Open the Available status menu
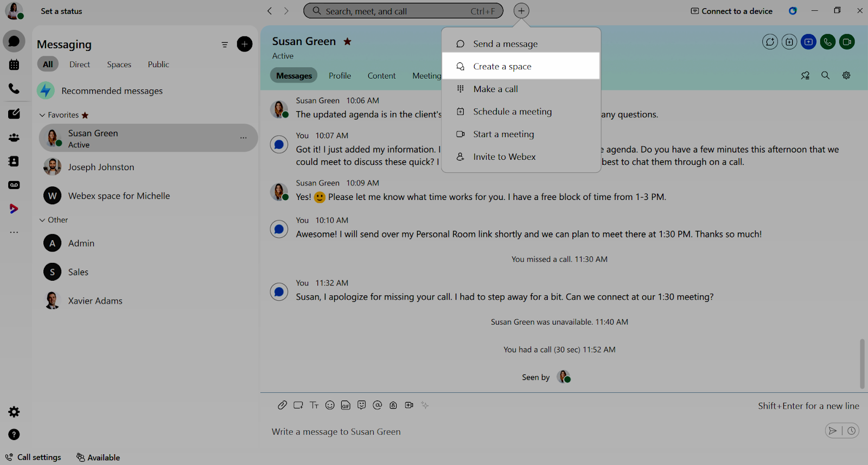The height and width of the screenshot is (465, 868). coord(98,457)
